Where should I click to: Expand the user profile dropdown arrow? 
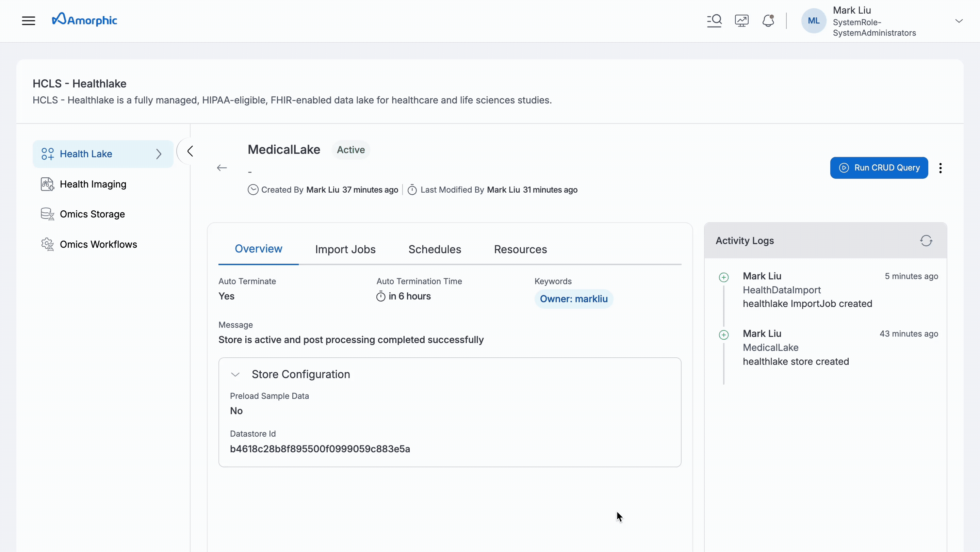(x=959, y=21)
